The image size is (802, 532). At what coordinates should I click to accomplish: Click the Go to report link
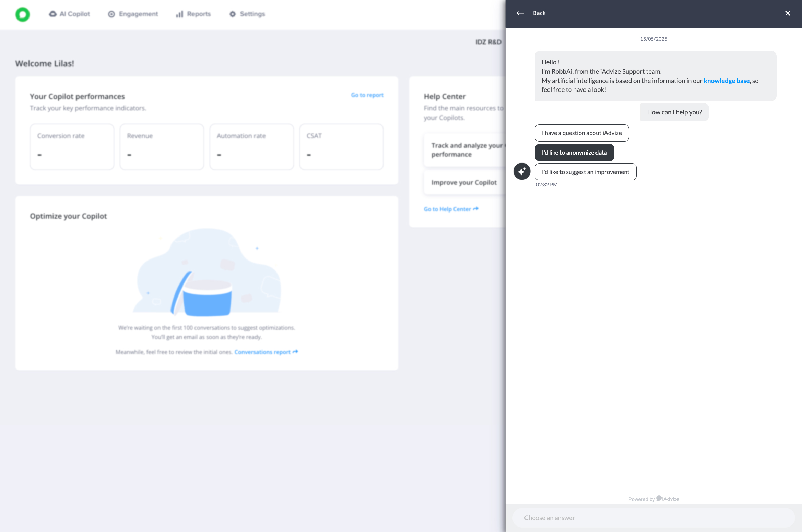click(x=367, y=95)
